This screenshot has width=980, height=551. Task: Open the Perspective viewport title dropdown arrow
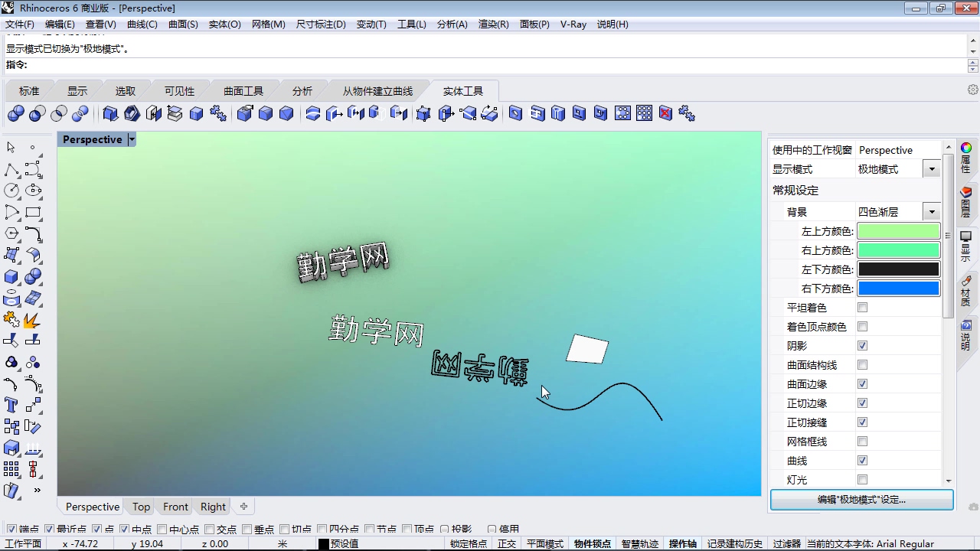[132, 139]
